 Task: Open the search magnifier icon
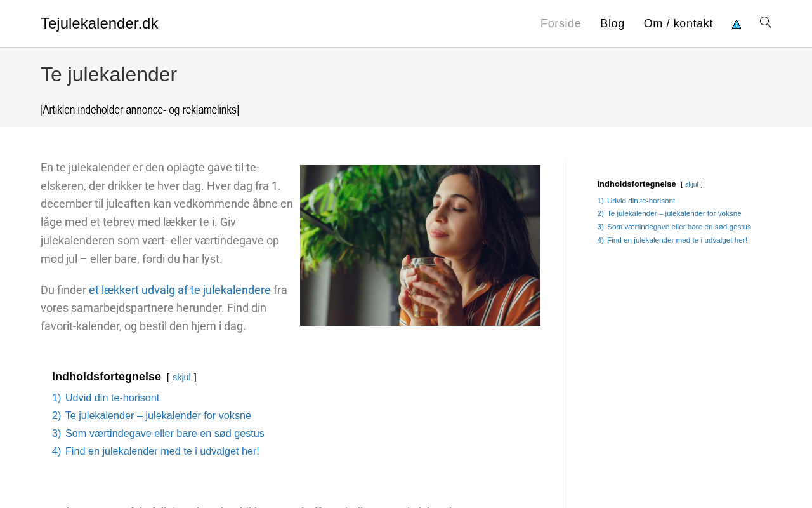point(766,23)
